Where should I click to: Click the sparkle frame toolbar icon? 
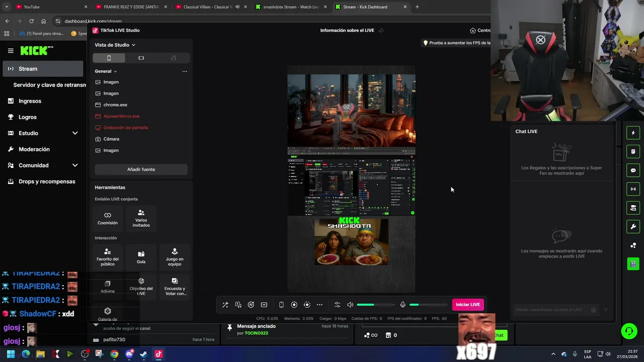(x=264, y=305)
